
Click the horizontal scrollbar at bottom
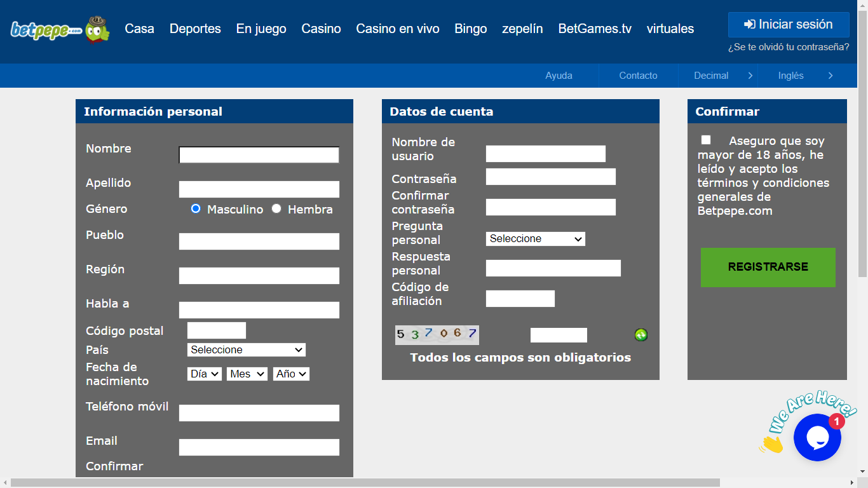tap(365, 483)
